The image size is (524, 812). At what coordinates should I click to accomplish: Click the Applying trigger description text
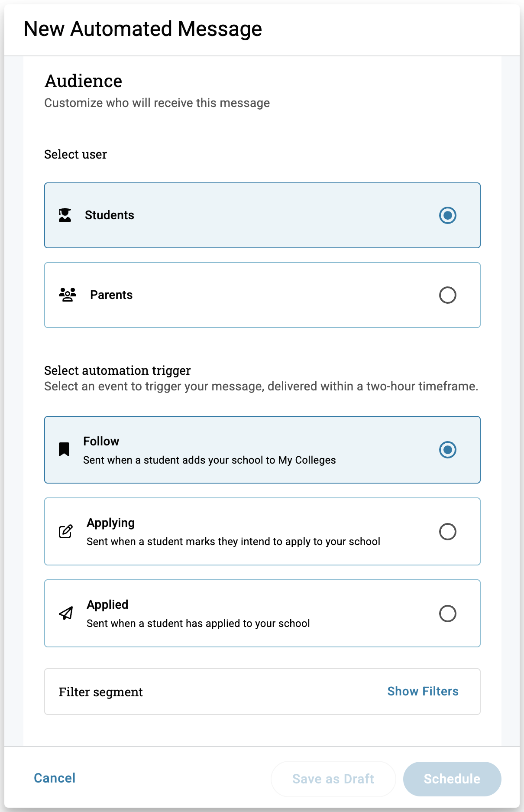pos(233,542)
